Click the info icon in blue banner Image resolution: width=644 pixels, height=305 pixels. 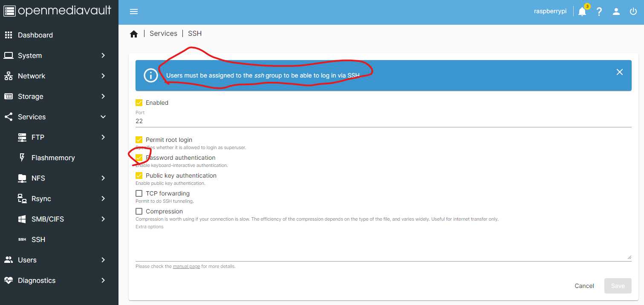click(x=150, y=75)
